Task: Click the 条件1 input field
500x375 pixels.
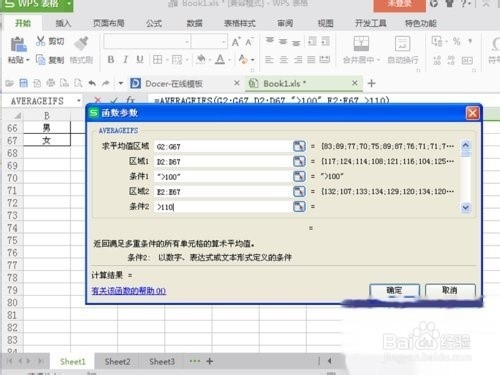Action: click(x=222, y=177)
